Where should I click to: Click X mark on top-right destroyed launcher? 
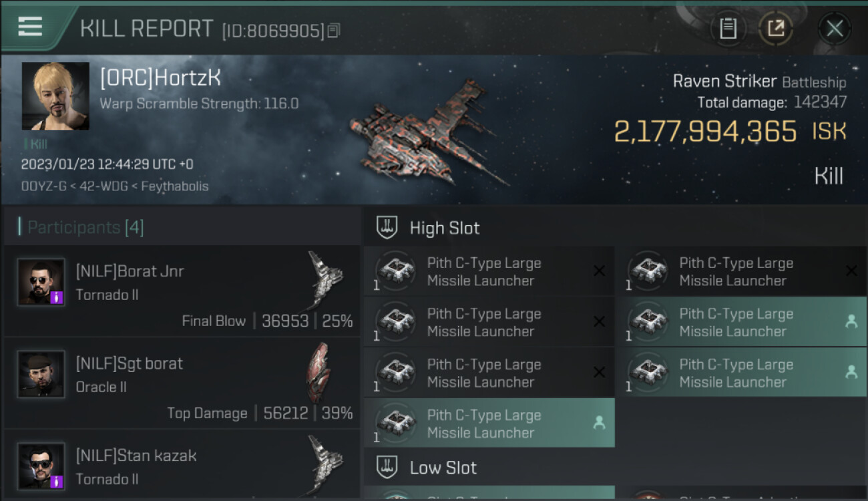(851, 271)
